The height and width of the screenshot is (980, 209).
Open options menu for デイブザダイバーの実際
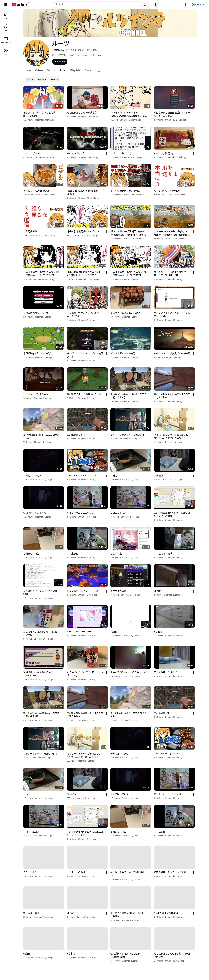(x=150, y=354)
